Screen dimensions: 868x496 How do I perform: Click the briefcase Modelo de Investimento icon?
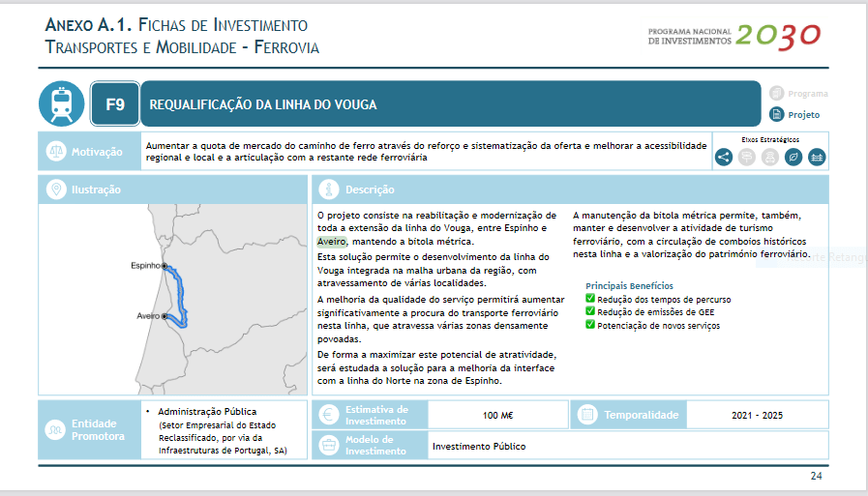pyautogui.click(x=328, y=445)
